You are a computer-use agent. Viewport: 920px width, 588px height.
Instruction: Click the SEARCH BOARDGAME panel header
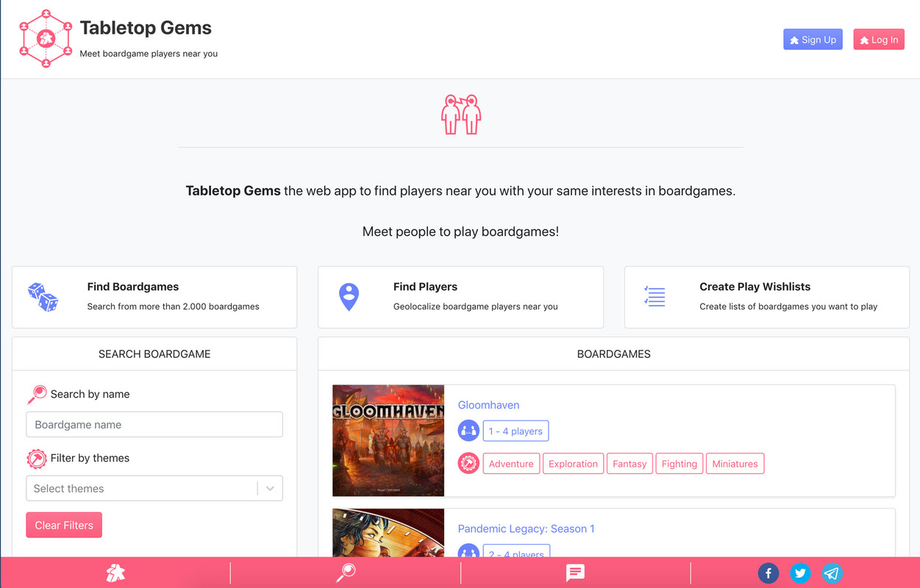(154, 354)
